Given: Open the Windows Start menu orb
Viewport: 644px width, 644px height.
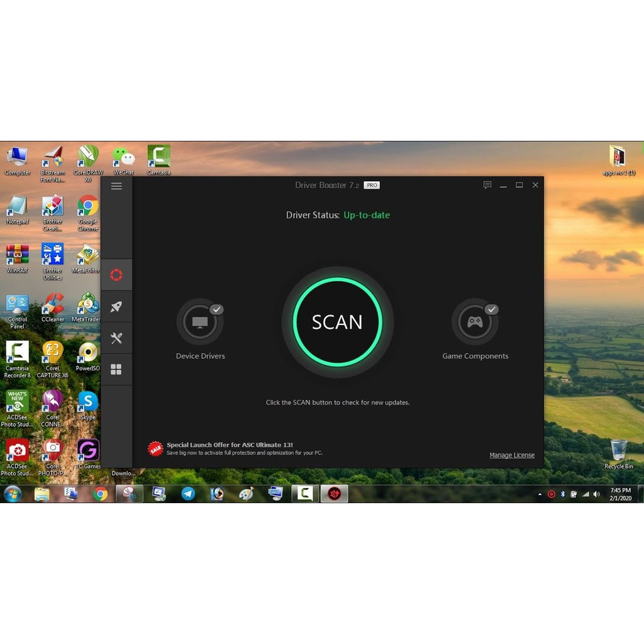Looking at the screenshot, I should pos(13,494).
